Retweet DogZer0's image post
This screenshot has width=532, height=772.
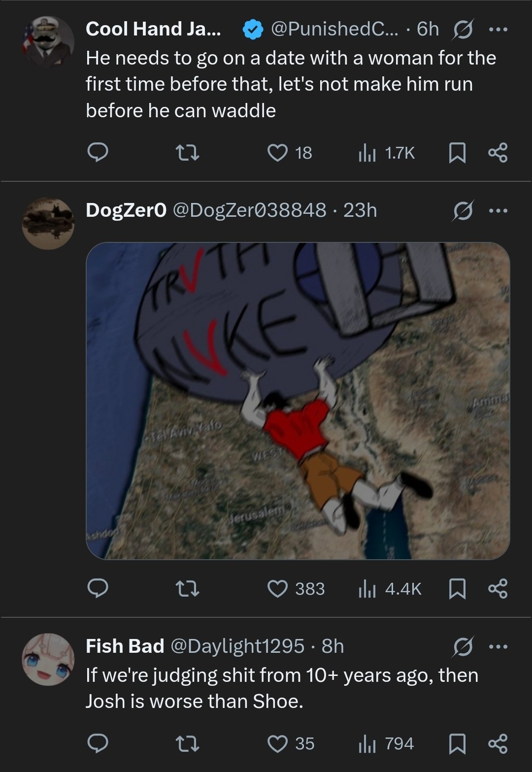pyautogui.click(x=188, y=588)
